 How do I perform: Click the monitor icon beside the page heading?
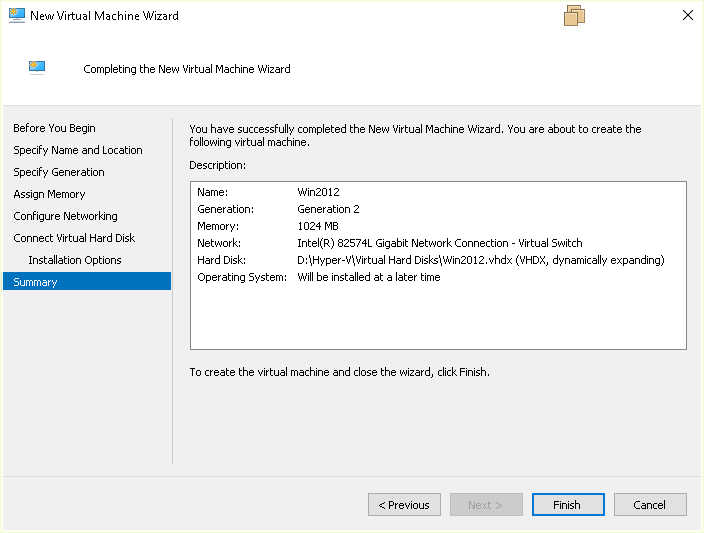coord(37,68)
